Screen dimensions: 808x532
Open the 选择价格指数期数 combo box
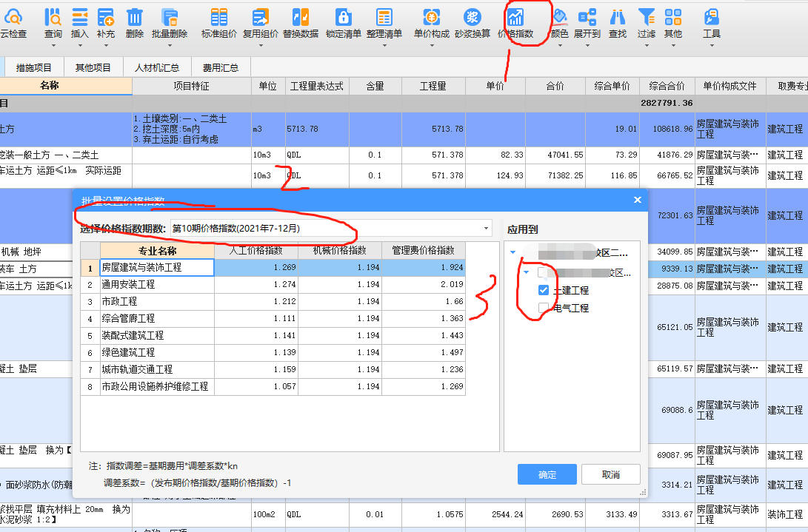331,228
